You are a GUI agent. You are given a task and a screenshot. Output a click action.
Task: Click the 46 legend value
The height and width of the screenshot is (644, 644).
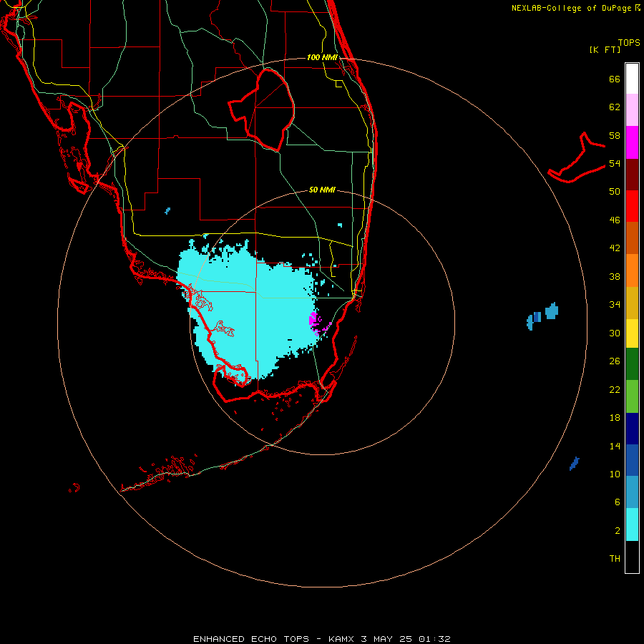(x=615, y=220)
